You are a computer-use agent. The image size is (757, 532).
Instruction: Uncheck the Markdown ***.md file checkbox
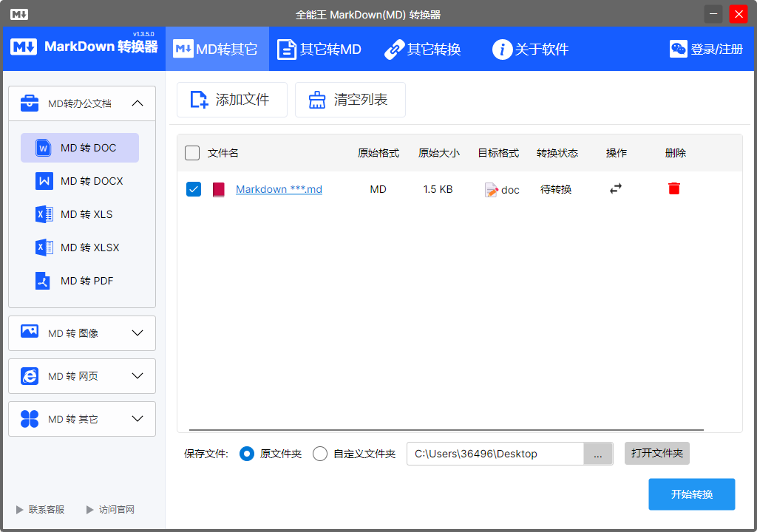194,189
